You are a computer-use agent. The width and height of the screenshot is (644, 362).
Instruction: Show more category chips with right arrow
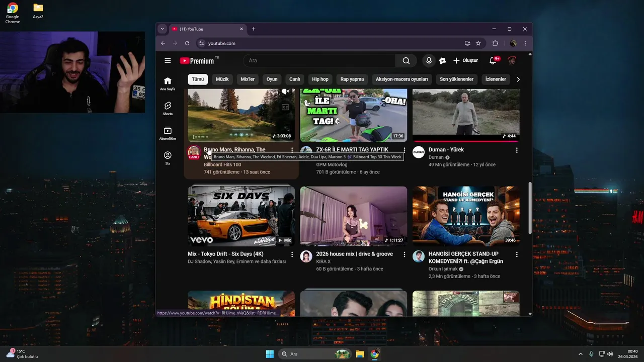tap(518, 79)
